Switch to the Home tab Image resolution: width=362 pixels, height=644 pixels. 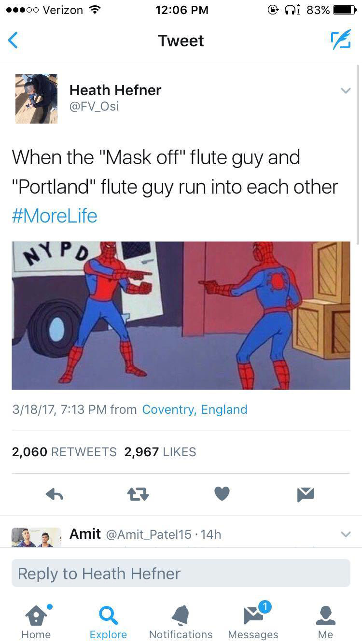click(x=36, y=621)
